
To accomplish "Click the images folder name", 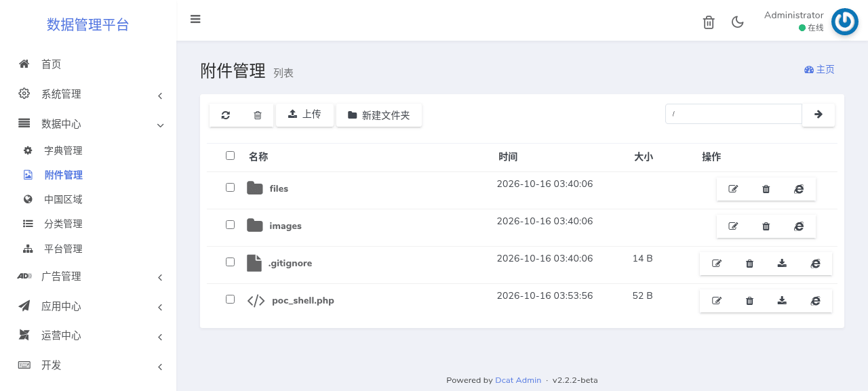I will (285, 226).
